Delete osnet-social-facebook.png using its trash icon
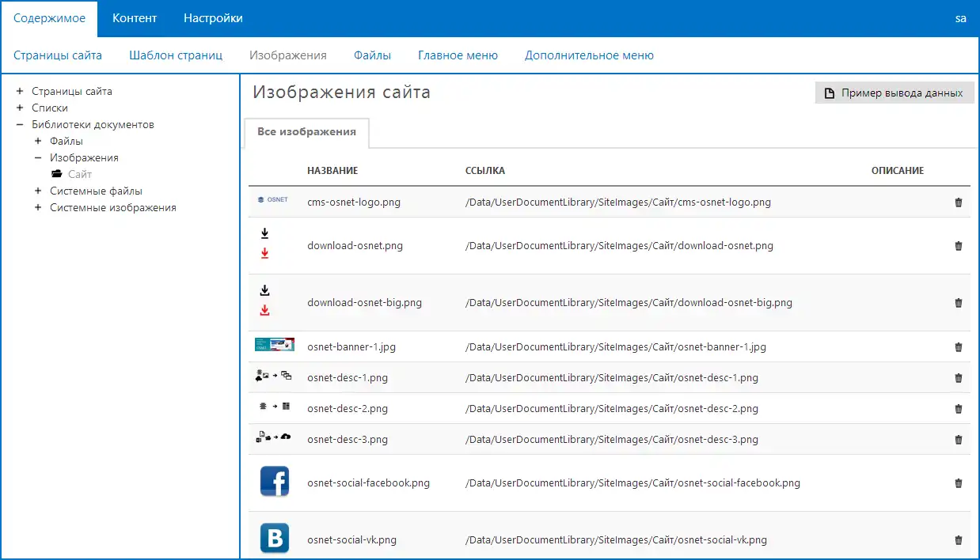Screen dimensions: 980x560 click(x=959, y=483)
